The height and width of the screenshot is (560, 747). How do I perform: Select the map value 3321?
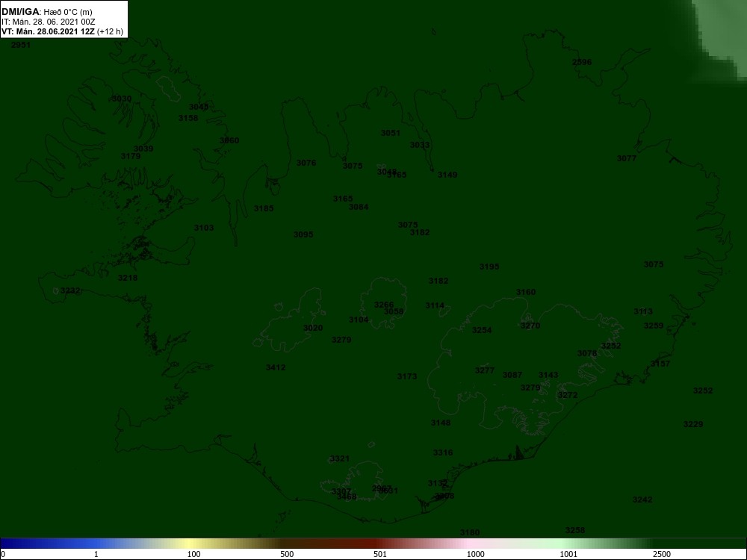(340, 458)
